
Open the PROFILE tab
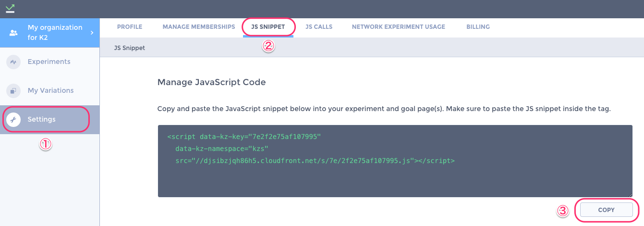tap(130, 27)
